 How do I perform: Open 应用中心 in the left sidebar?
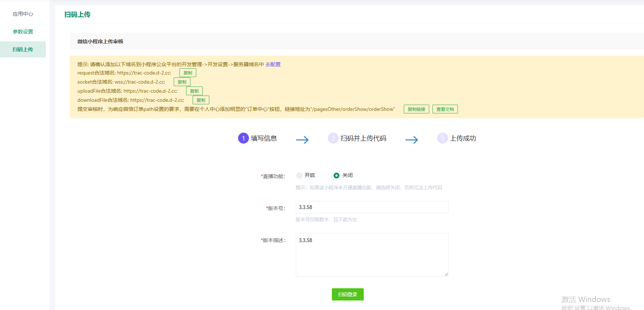tap(23, 14)
